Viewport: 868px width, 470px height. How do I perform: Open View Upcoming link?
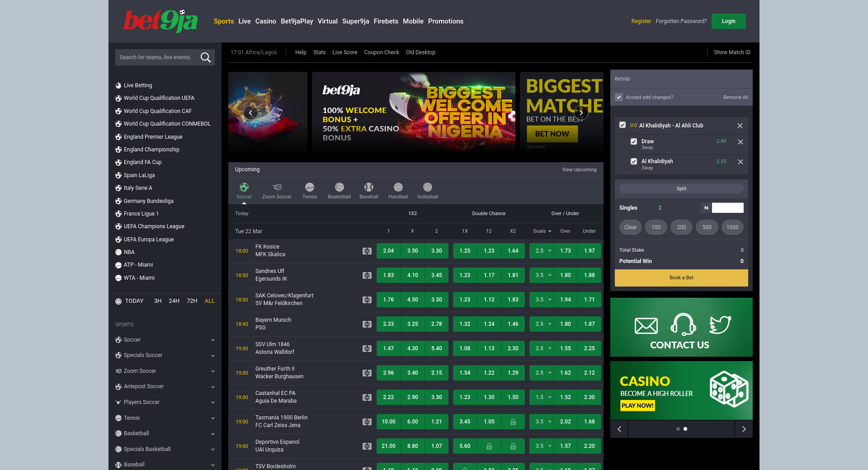[580, 169]
